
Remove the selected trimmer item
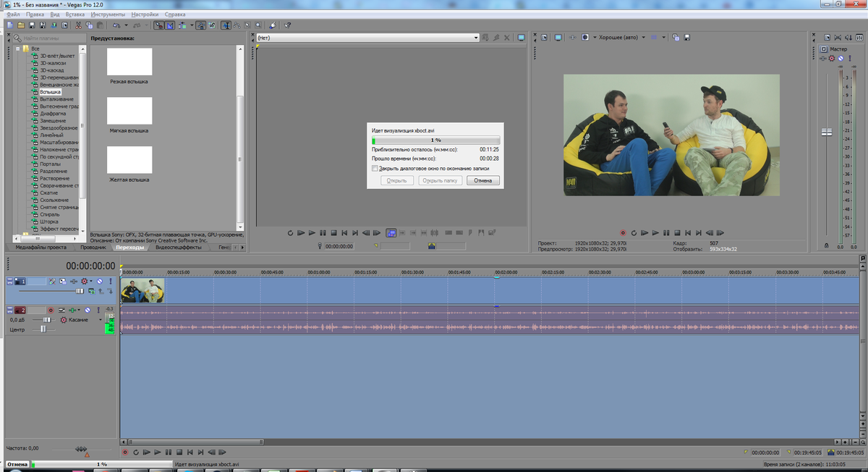pyautogui.click(x=507, y=38)
